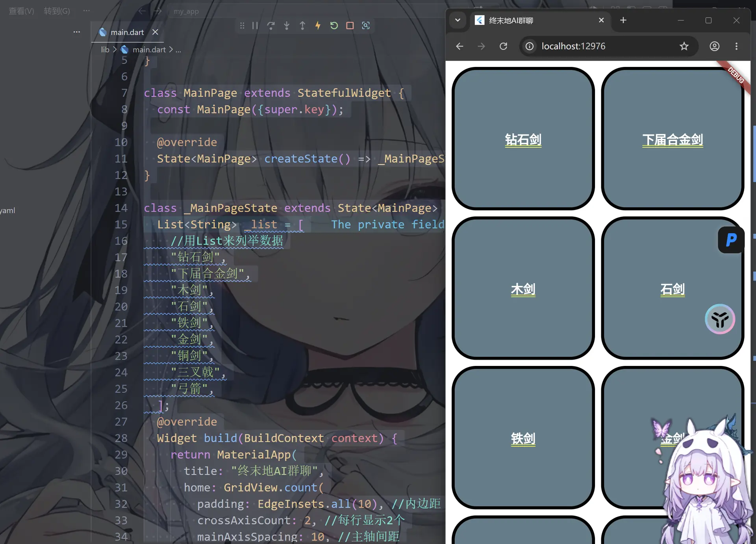Viewport: 756px width, 544px height.
Task: Click the @override annotation on line 27
Action: [187, 422]
